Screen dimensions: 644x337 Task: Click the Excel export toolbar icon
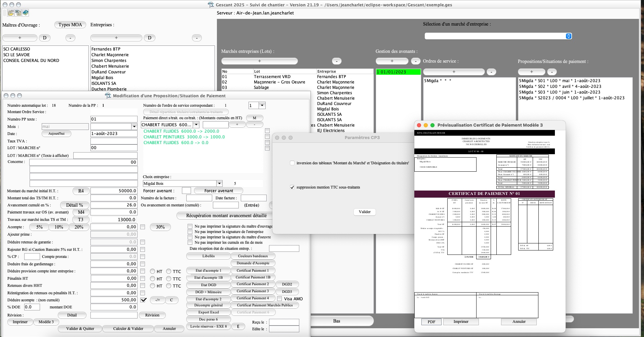click(x=18, y=13)
